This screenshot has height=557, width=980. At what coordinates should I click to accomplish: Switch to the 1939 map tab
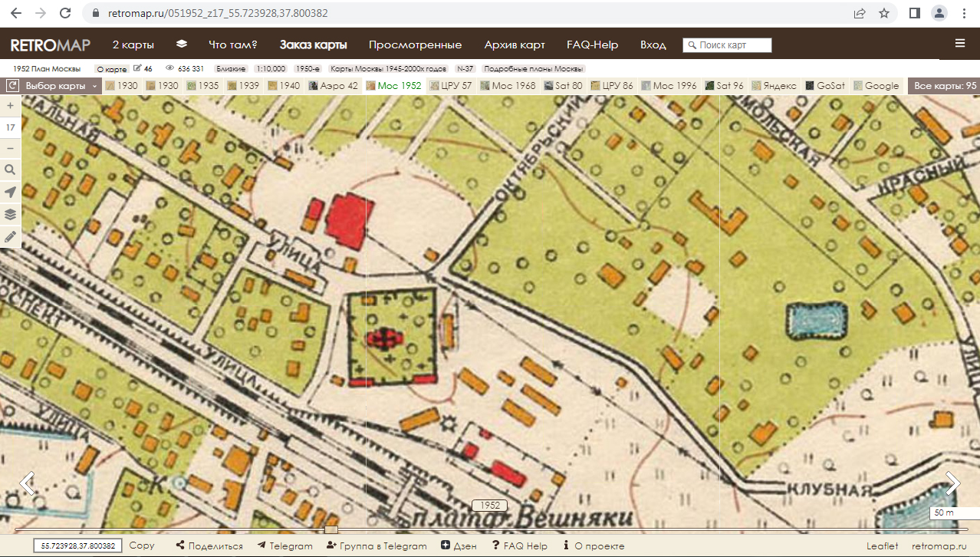pos(244,86)
